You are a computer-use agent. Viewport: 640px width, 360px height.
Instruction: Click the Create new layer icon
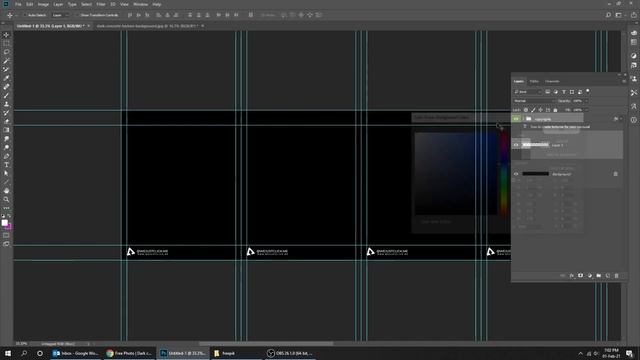pos(607,276)
